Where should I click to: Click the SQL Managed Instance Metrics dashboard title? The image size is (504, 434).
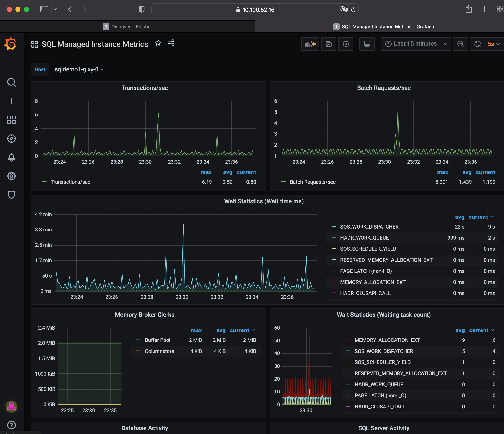point(95,44)
